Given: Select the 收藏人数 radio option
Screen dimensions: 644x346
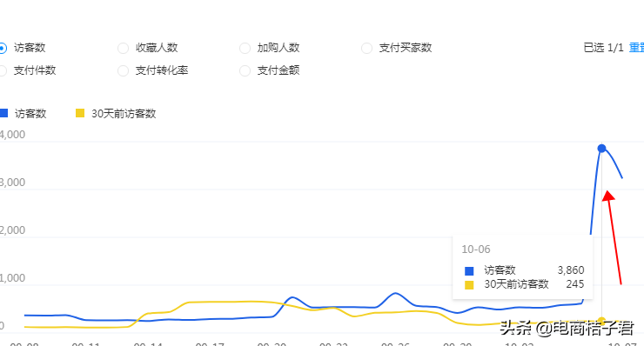Looking at the screenshot, I should pyautogui.click(x=124, y=48).
